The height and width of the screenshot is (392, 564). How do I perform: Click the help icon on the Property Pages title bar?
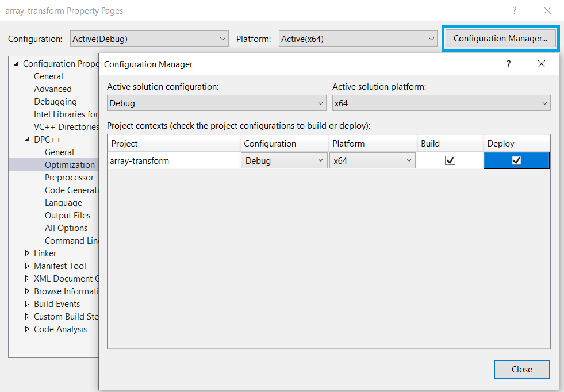515,10
